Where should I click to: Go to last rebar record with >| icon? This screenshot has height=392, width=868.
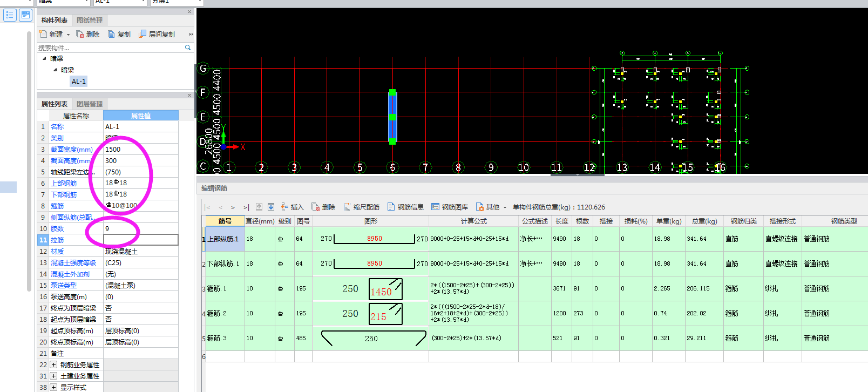(246, 207)
